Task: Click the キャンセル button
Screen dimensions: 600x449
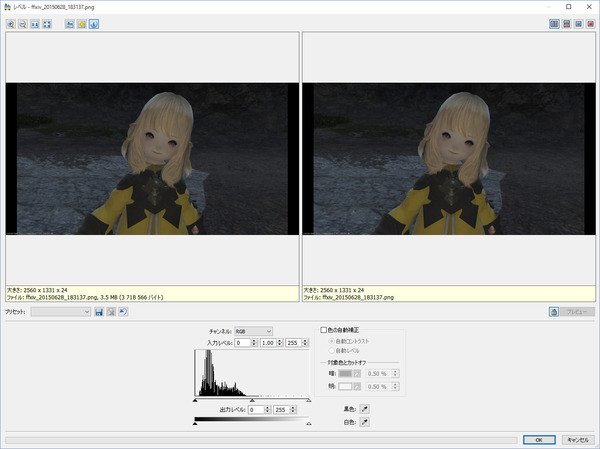Action: pos(578,440)
